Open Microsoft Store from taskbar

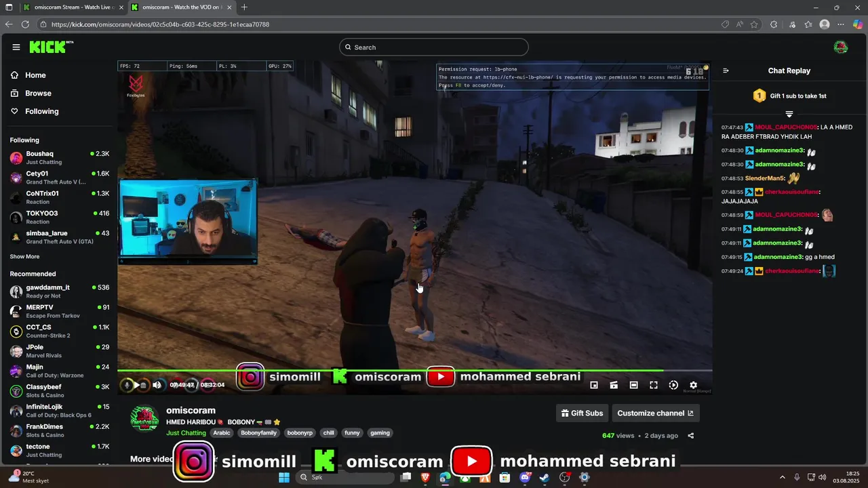[505, 477]
